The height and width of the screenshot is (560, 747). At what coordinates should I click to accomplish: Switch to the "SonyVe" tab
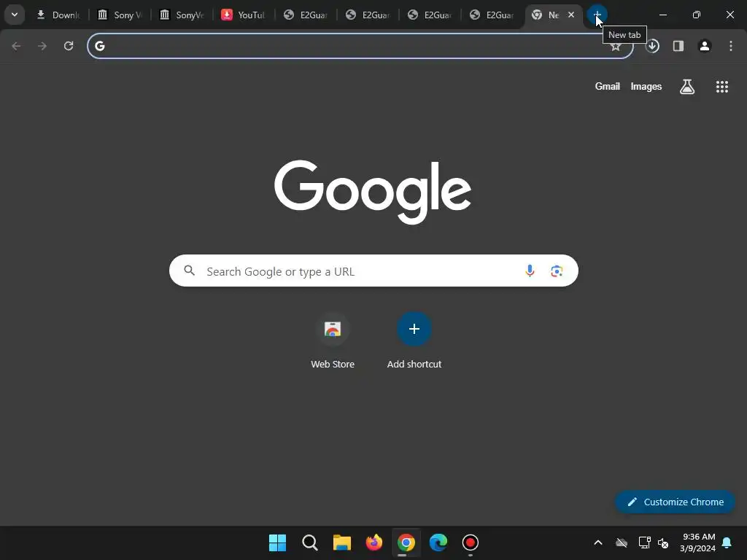tap(182, 15)
